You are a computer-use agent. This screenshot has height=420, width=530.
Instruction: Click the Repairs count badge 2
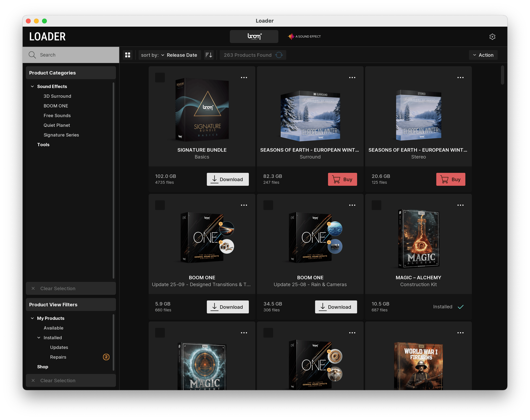point(106,357)
